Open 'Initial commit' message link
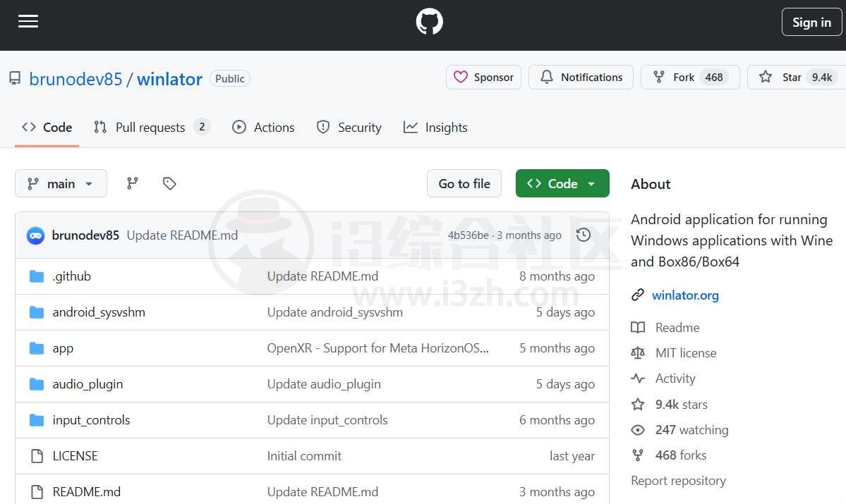This screenshot has height=504, width=846. tap(304, 456)
